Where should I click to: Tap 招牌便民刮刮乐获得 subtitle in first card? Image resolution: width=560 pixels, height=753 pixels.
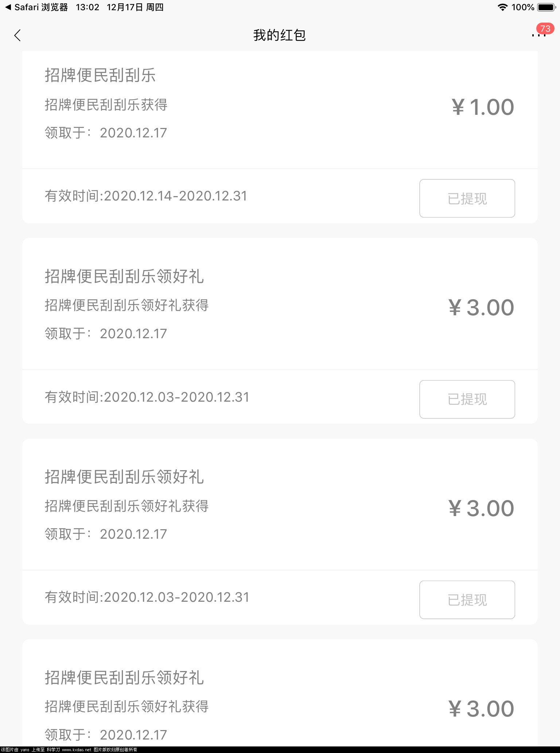(106, 105)
